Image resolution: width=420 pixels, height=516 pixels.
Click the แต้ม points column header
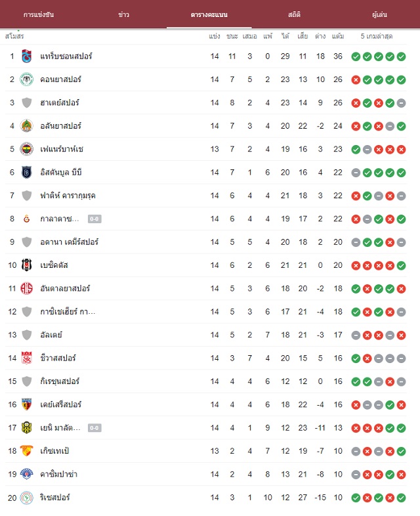coord(338,36)
